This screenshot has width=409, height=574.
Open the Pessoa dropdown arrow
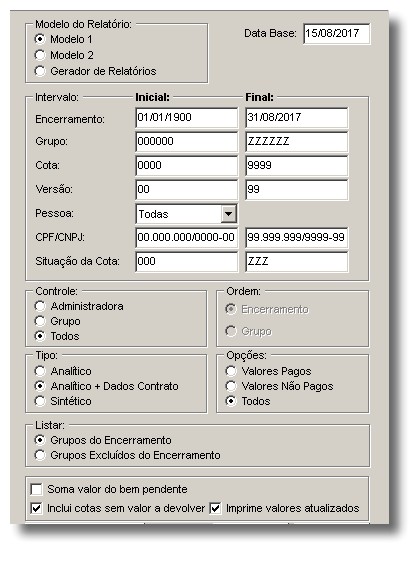coord(228,214)
